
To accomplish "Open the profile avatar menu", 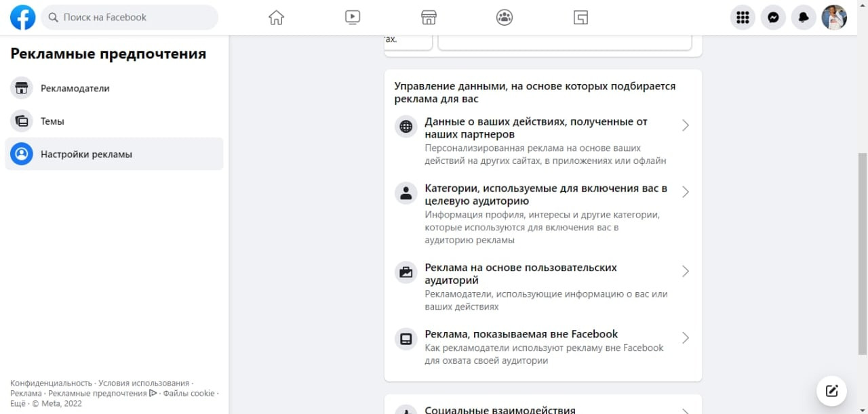I will 834,18.
